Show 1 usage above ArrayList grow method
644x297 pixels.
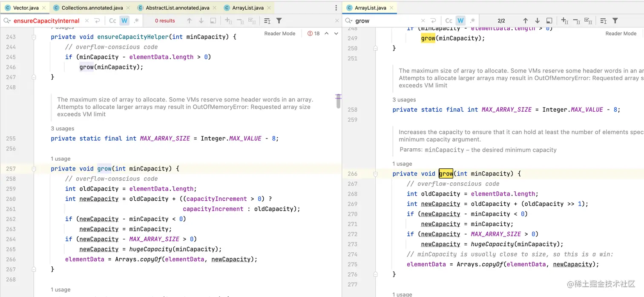tap(402, 164)
